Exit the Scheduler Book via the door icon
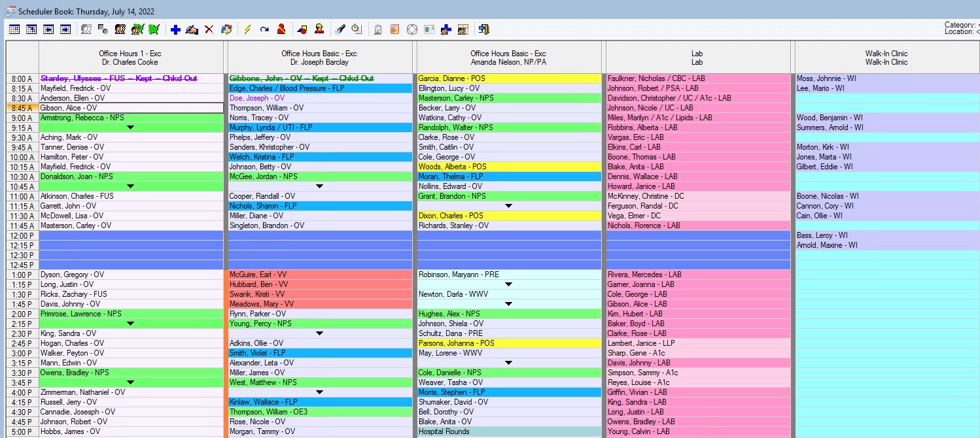This screenshot has height=438, width=980. tap(484, 29)
